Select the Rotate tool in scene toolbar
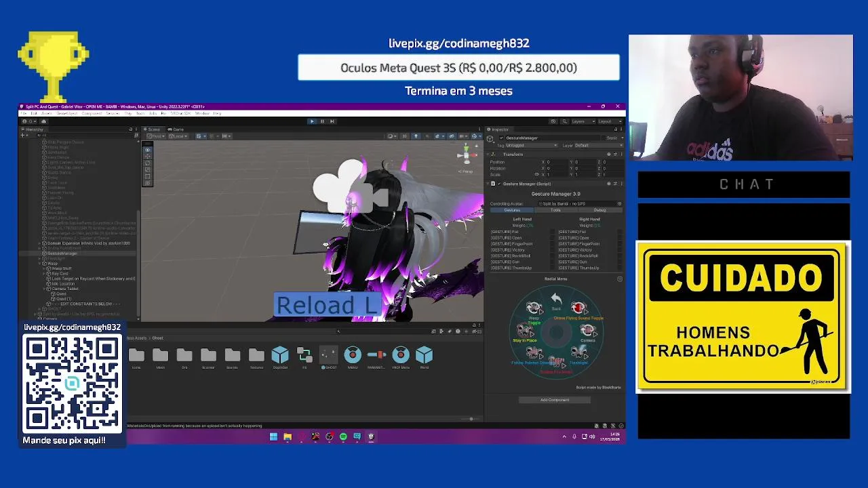 pos(148,163)
